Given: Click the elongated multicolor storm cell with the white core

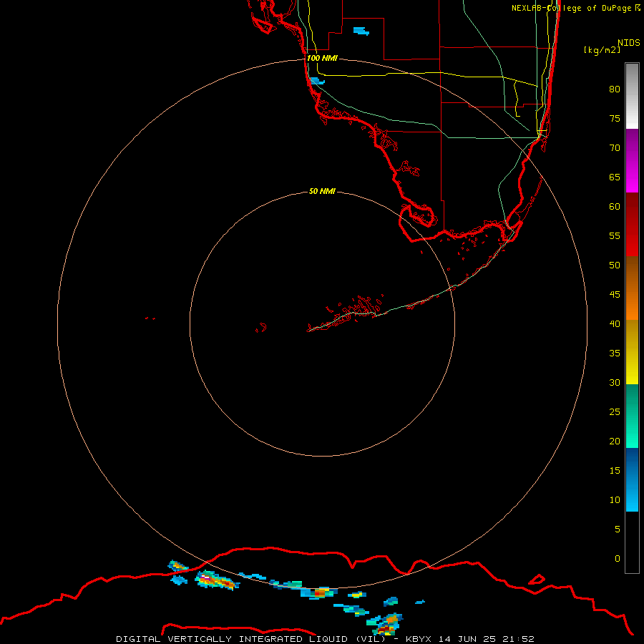Looking at the screenshot, I should pyautogui.click(x=217, y=580).
